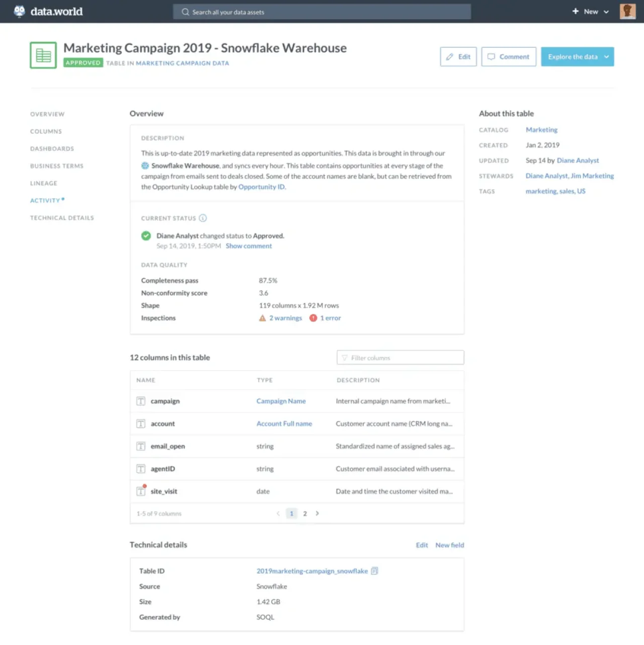Click the red error circle icon

(x=313, y=318)
